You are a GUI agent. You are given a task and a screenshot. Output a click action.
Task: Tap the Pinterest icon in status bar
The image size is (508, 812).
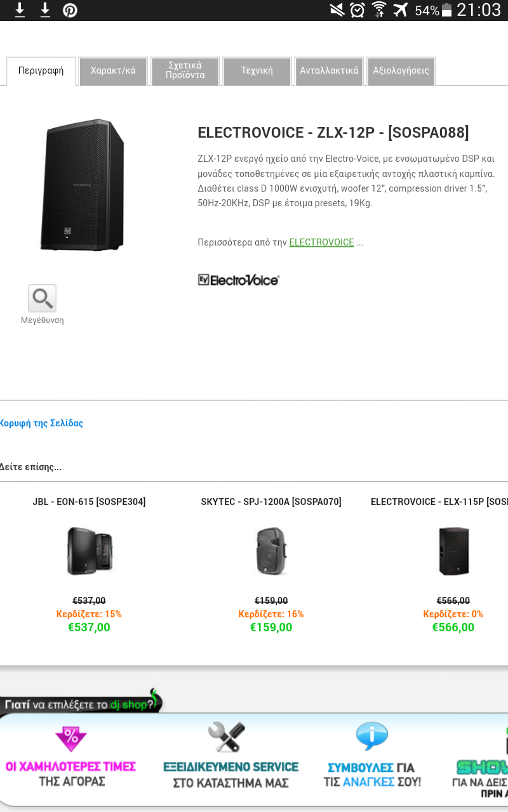[x=70, y=10]
